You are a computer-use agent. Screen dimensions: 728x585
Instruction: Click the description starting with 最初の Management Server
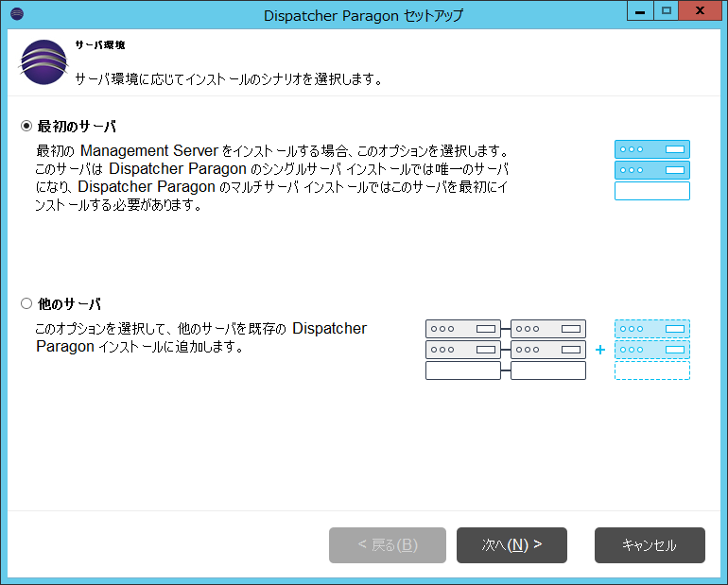point(272,178)
